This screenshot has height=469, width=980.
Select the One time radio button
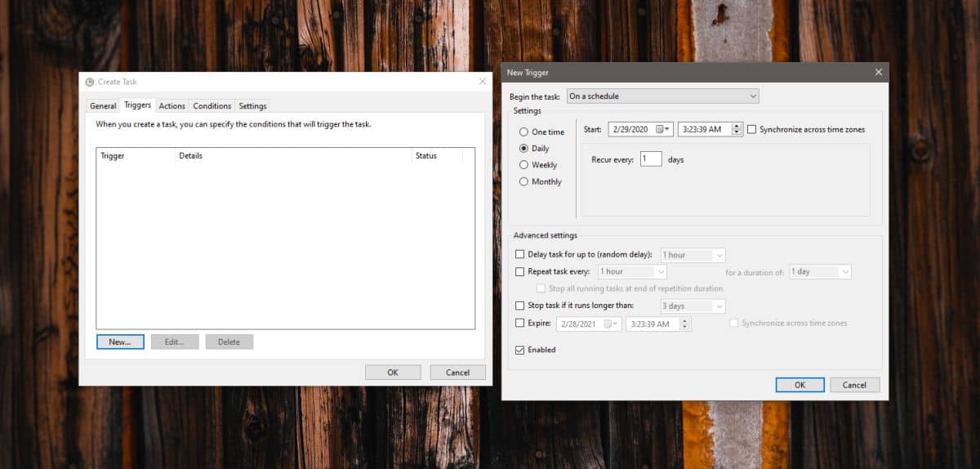pyautogui.click(x=523, y=132)
